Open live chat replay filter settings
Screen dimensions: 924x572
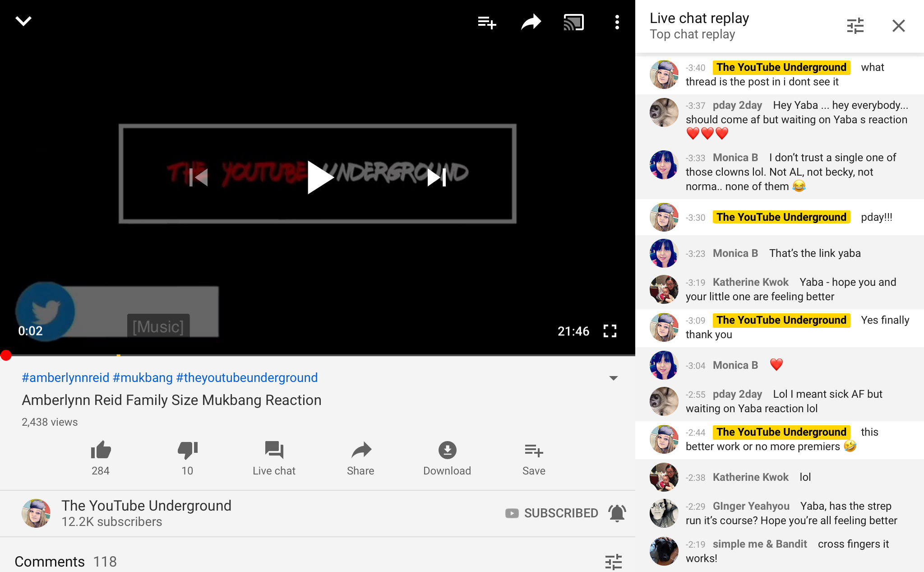[855, 26]
